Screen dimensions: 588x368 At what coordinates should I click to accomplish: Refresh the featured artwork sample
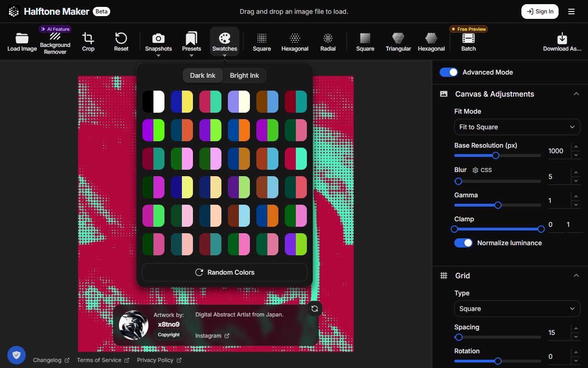(x=315, y=309)
